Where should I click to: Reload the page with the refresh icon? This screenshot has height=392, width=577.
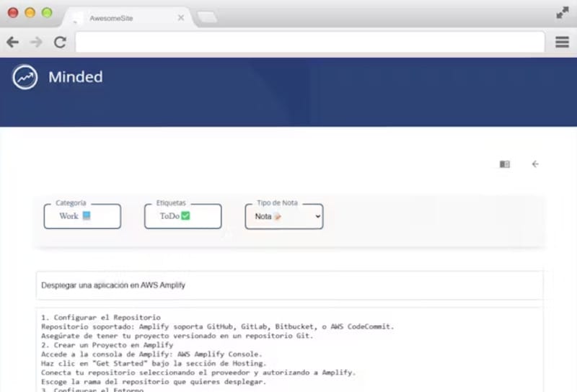60,43
